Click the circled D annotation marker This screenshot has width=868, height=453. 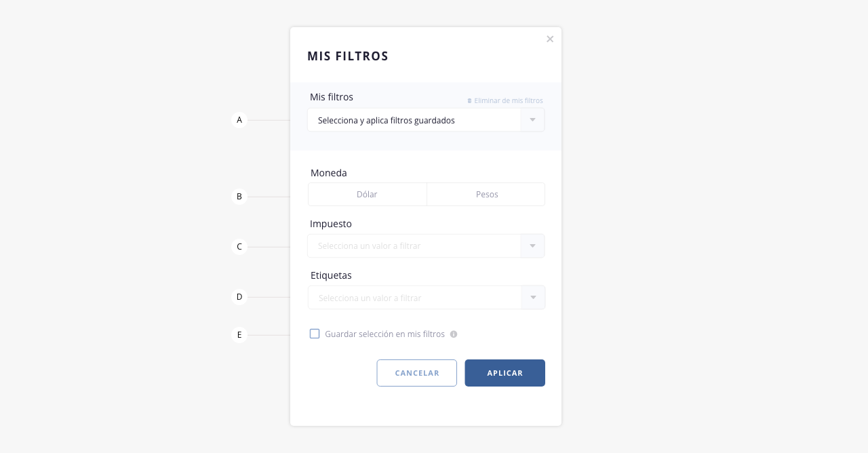[x=239, y=297]
